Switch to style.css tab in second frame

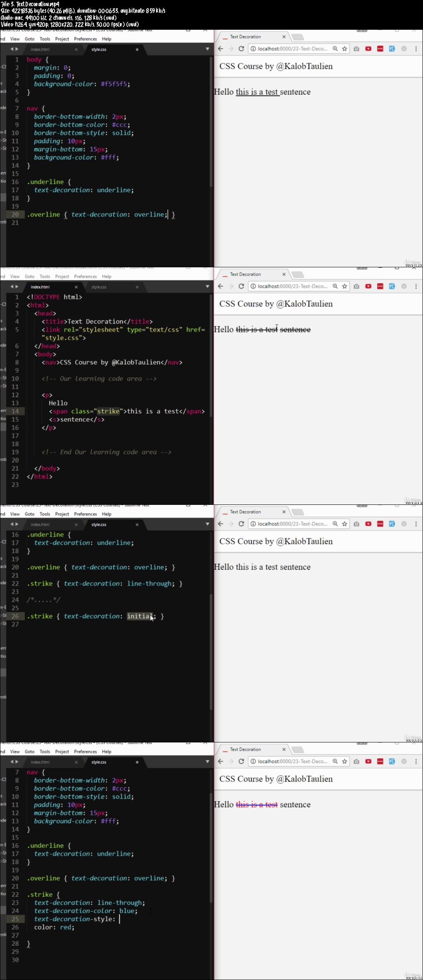99,287
